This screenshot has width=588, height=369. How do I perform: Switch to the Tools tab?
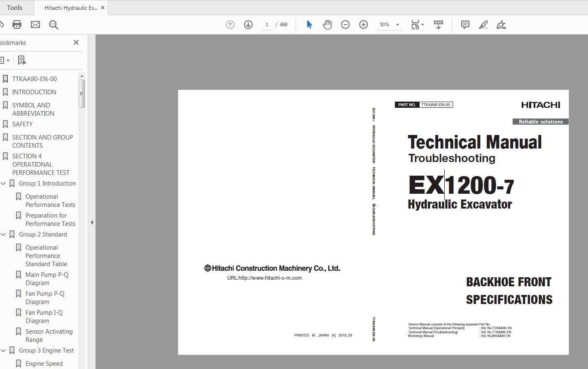pyautogui.click(x=14, y=8)
